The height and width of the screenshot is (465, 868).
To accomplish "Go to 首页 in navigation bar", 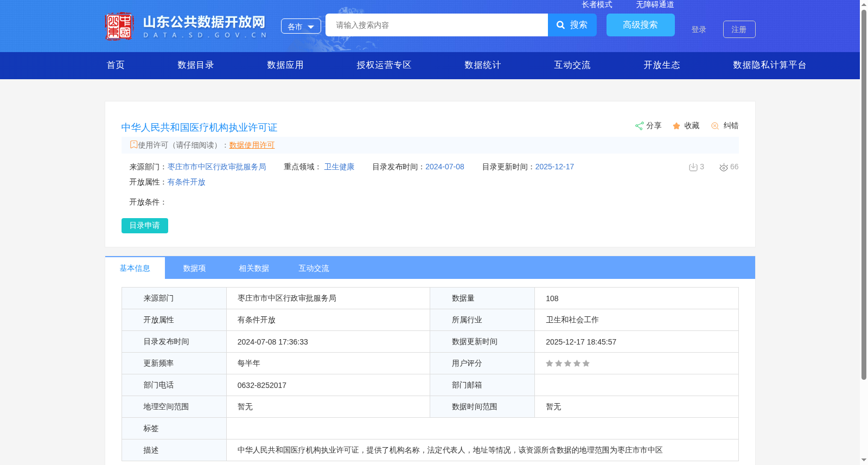I will click(x=116, y=65).
